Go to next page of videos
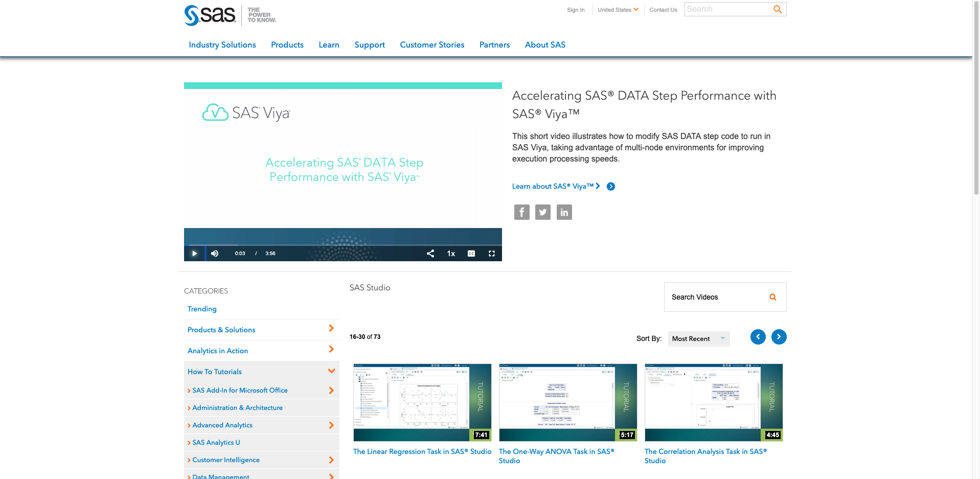980x479 pixels. point(779,337)
